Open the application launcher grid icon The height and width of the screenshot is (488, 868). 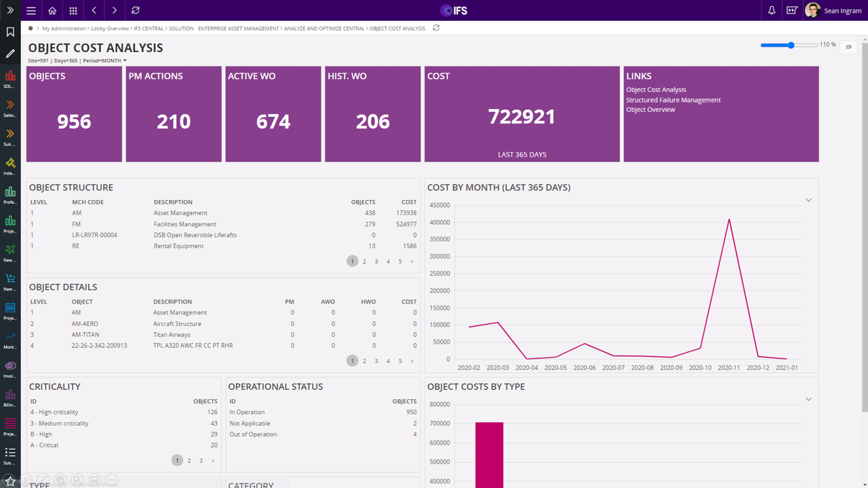(x=73, y=10)
